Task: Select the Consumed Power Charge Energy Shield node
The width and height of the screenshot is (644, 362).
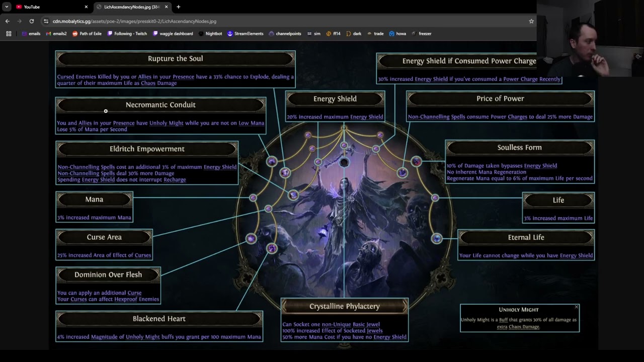Action: (x=376, y=149)
